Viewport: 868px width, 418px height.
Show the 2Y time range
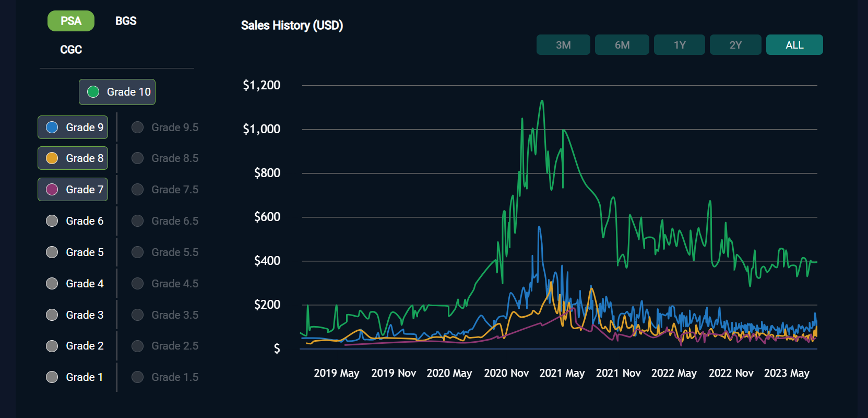coord(735,45)
